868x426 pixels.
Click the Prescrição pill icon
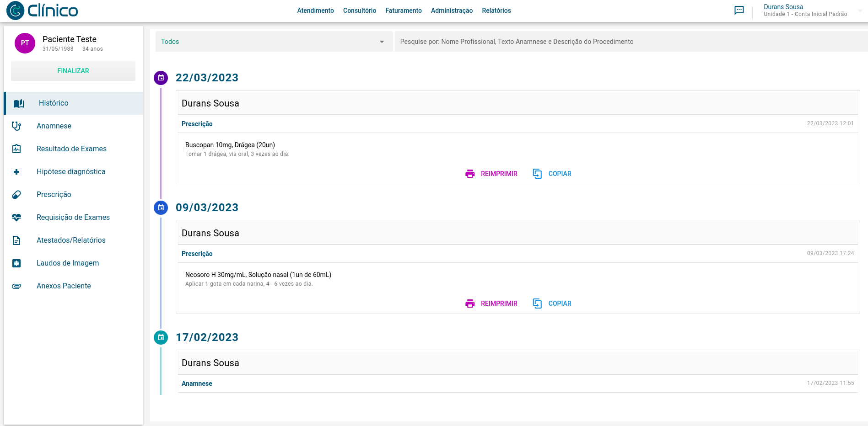coord(16,195)
